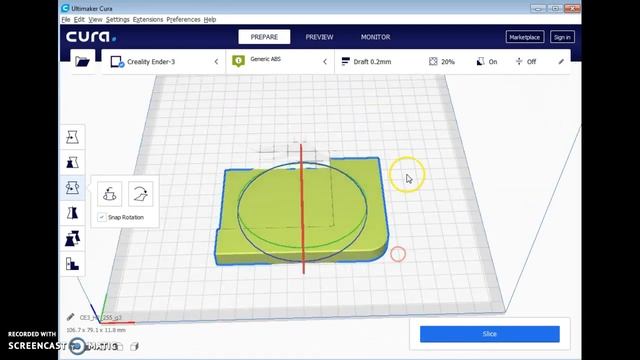
Task: Click the job name starting with CE3
Action: coord(100,317)
